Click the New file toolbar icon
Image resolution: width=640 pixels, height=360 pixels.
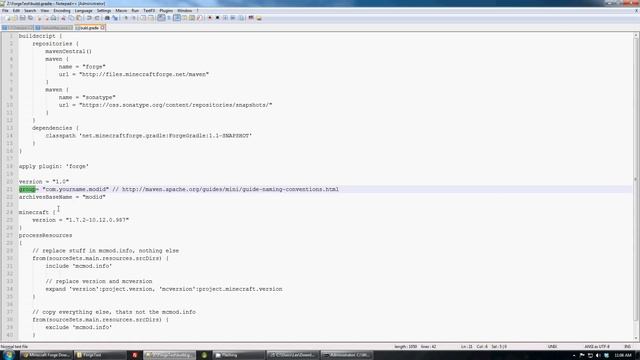click(7, 18)
